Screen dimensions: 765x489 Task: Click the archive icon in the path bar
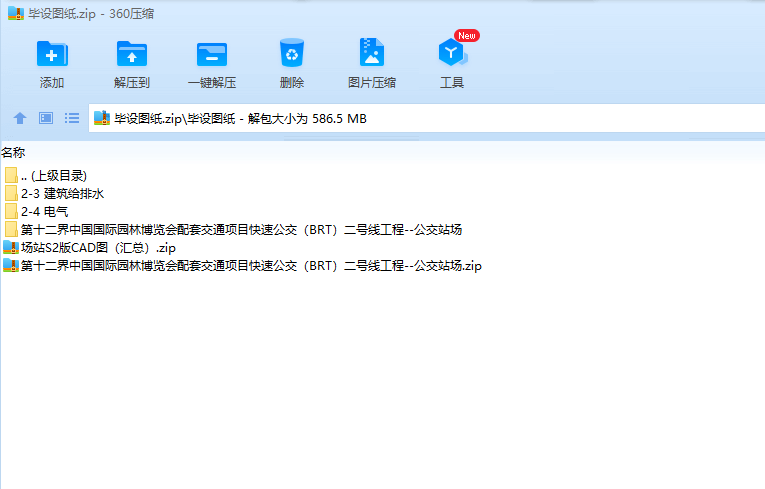tap(102, 118)
